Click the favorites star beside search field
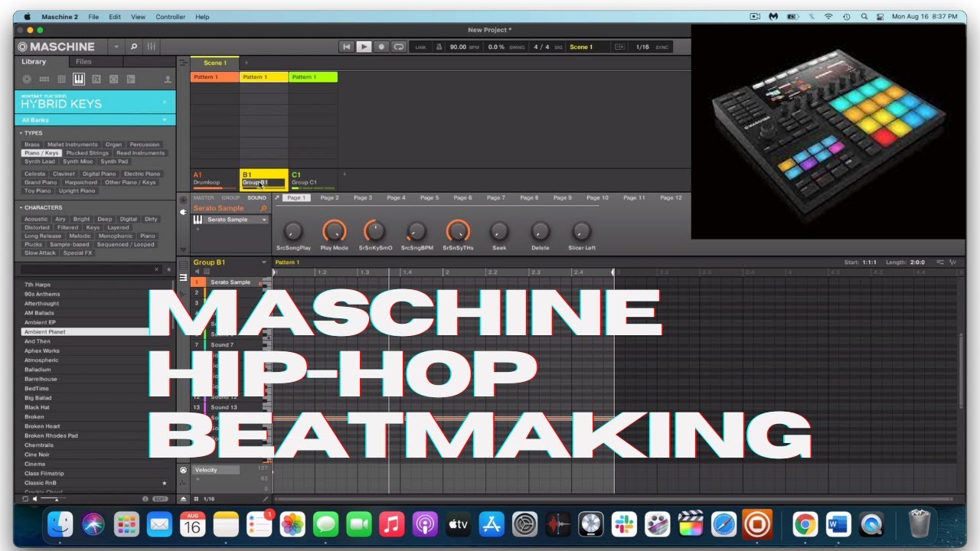 tap(168, 269)
